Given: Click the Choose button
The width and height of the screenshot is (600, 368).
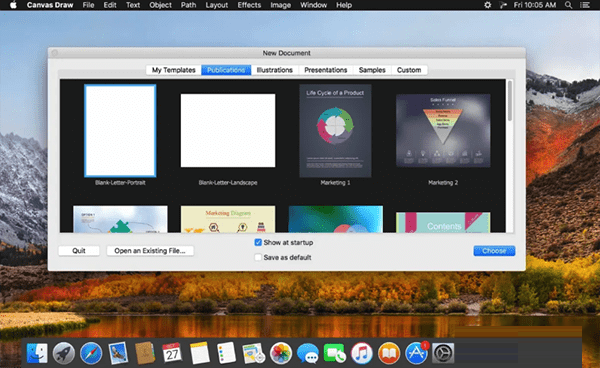Looking at the screenshot, I should [x=494, y=251].
